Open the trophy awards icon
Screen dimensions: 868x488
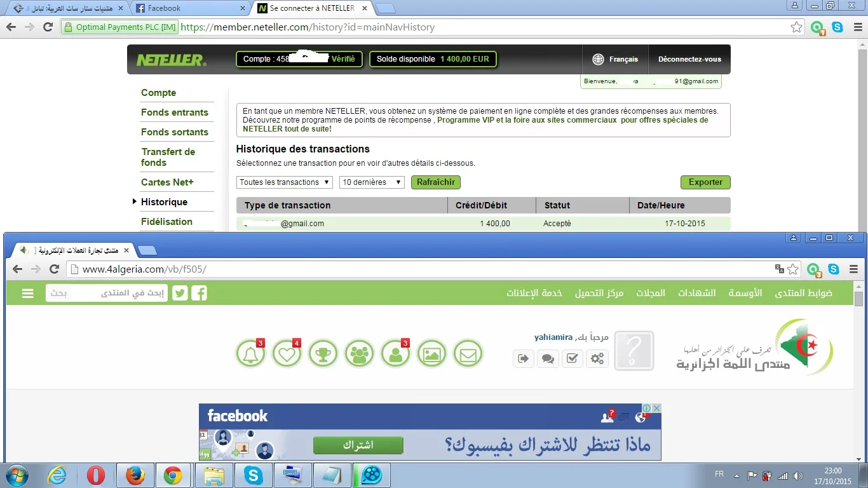click(x=323, y=354)
